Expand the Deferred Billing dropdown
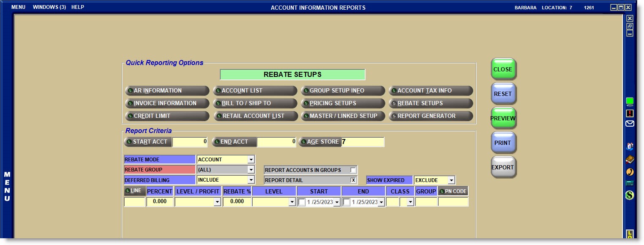The image size is (644, 245). click(x=251, y=180)
